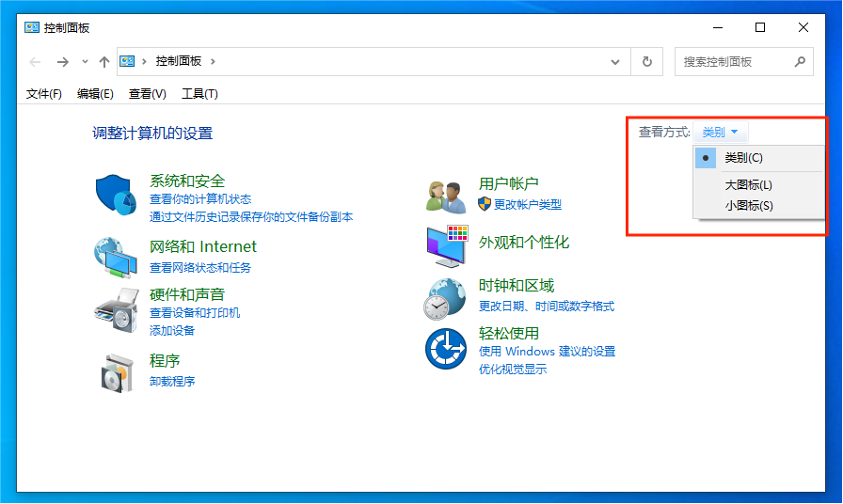This screenshot has width=843, height=504.
Task: Click the 网络和 Internet globe icon
Action: 117,257
